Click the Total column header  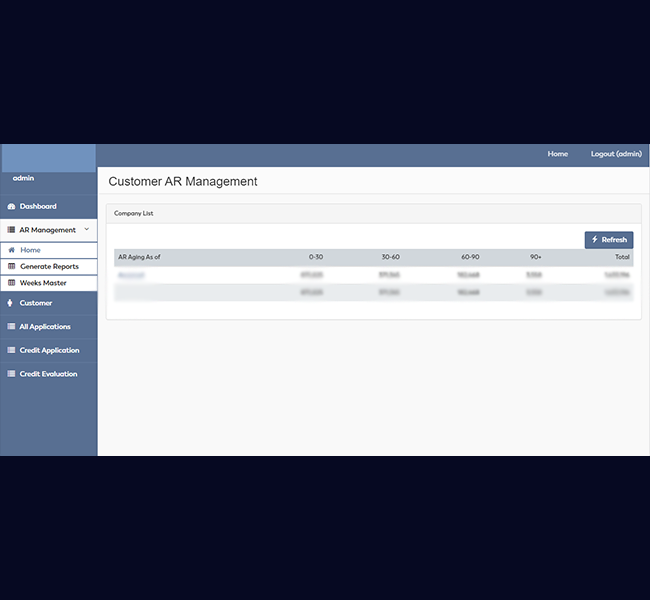[621, 257]
